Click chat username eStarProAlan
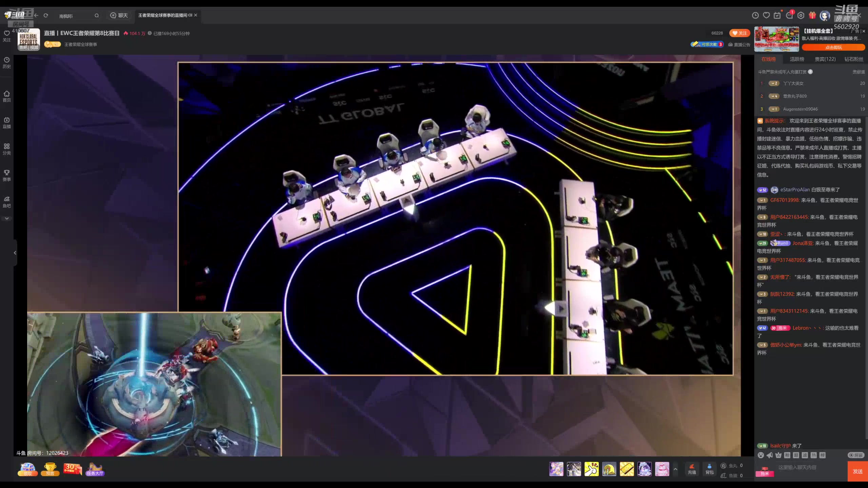The image size is (868, 488). point(795,190)
